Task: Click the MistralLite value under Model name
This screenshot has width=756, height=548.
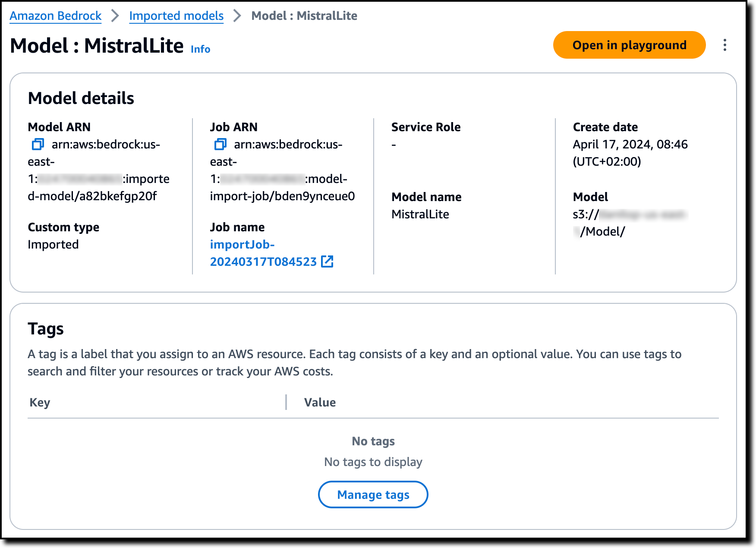Action: pyautogui.click(x=420, y=214)
